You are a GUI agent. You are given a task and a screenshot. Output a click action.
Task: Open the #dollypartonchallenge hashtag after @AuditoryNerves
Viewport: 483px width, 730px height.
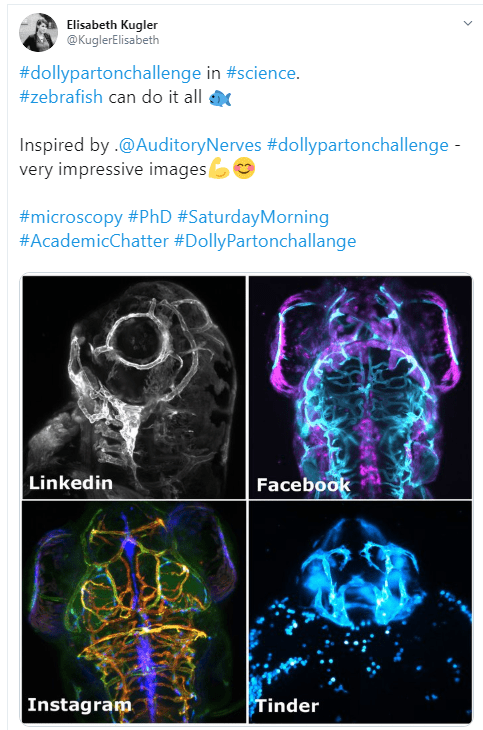coord(358,145)
